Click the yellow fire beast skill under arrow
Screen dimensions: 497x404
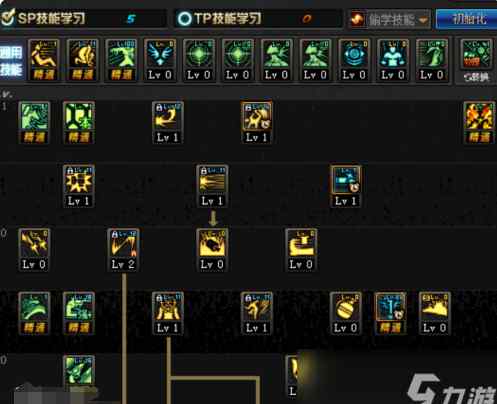[212, 250]
